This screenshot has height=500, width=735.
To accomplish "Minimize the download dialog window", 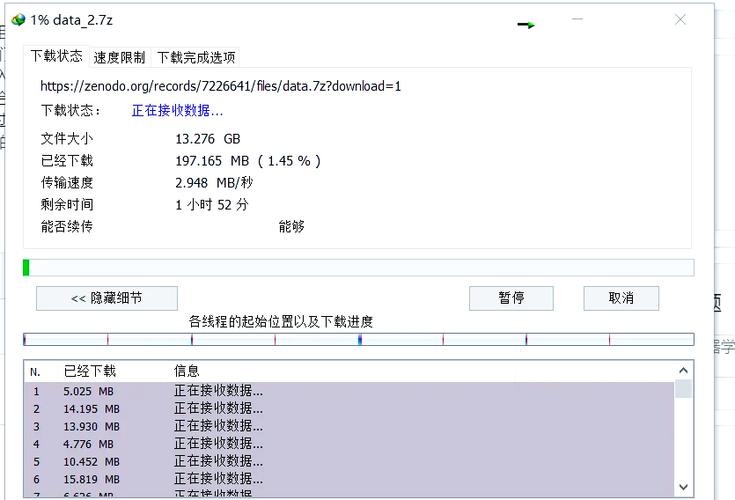I will point(577,19).
